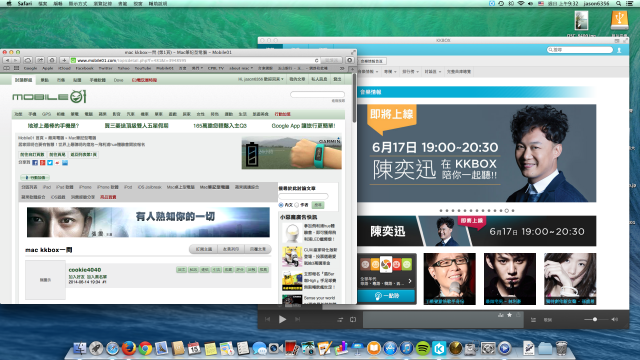The width and height of the screenshot is (640, 360).
Task: Expand the jason6356 user dropdown
Action: [260, 79]
